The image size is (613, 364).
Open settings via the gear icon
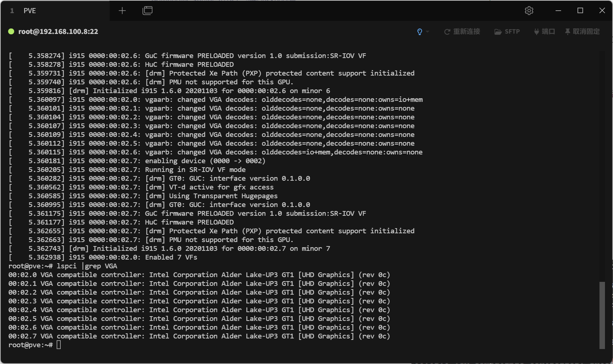[529, 11]
